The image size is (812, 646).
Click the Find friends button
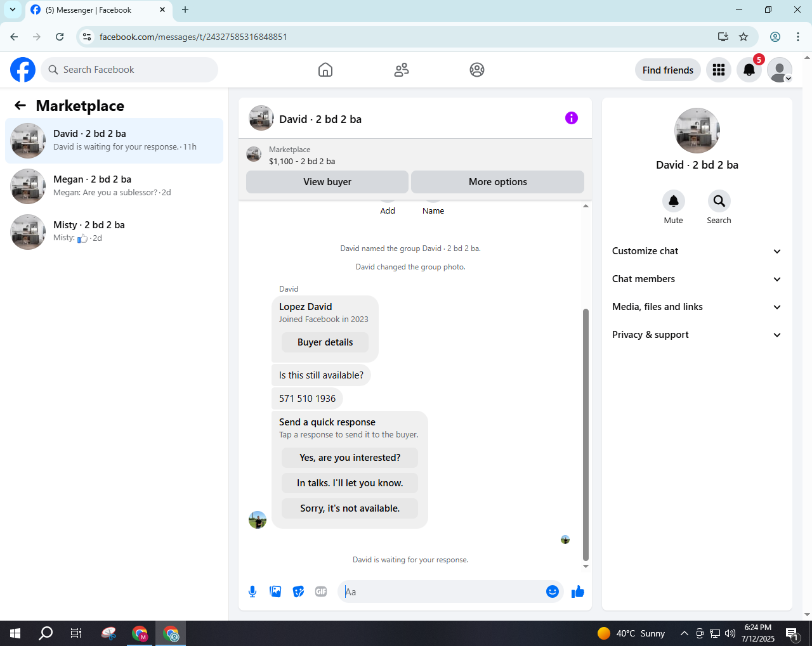coord(668,70)
